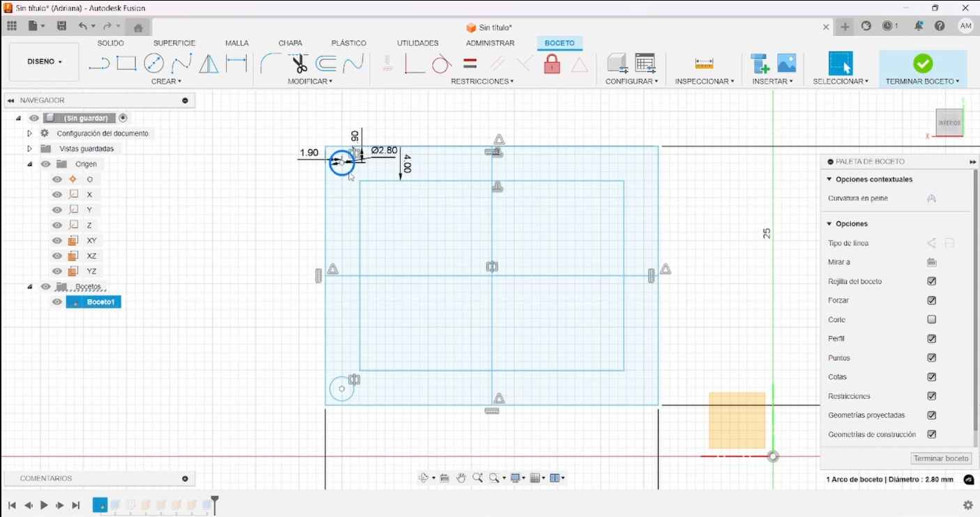The width and height of the screenshot is (980, 517).
Task: Open the notifications bell icon
Action: [x=919, y=26]
